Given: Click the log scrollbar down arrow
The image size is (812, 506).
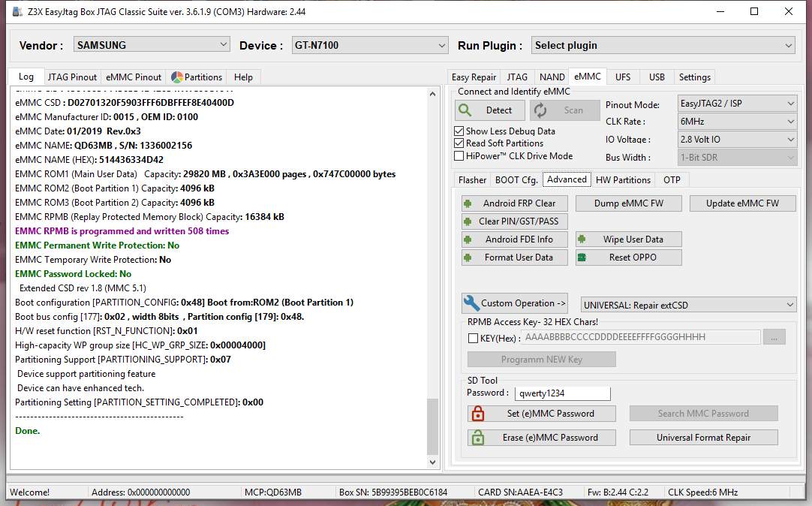Looking at the screenshot, I should click(432, 462).
